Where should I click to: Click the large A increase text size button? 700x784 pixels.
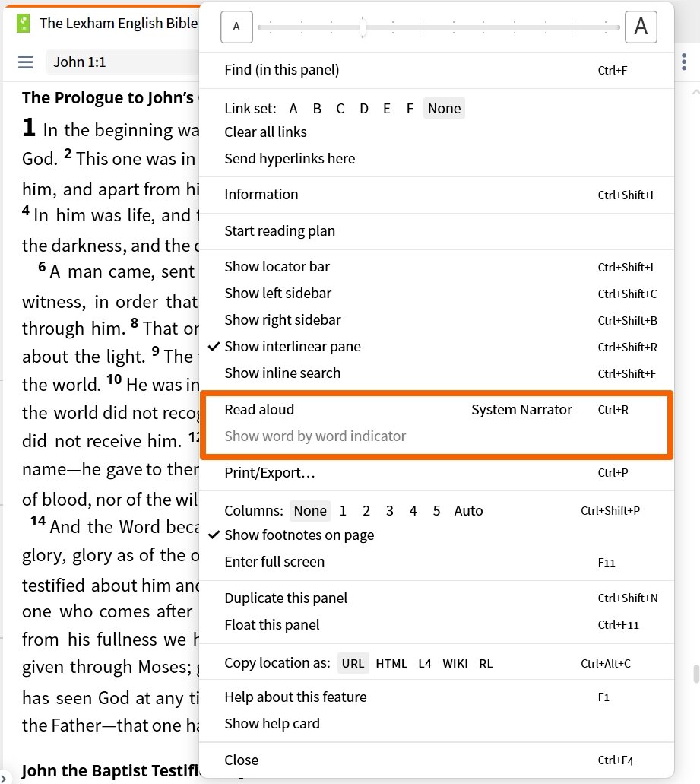641,27
